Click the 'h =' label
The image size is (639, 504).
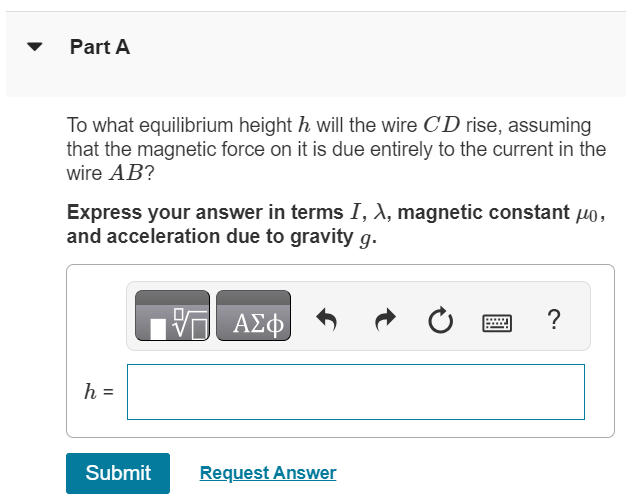99,392
